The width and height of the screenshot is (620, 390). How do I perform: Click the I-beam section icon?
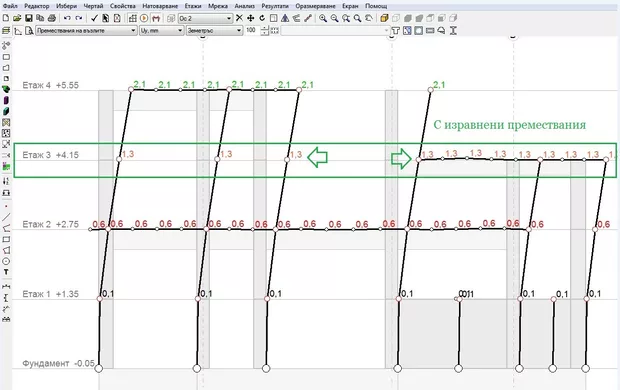[453, 30]
